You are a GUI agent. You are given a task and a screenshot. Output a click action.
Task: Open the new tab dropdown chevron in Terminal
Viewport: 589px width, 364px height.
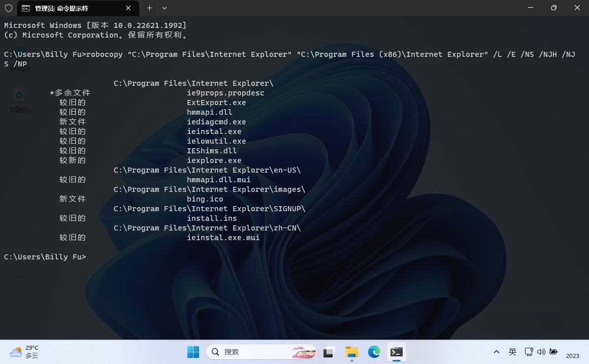163,8
